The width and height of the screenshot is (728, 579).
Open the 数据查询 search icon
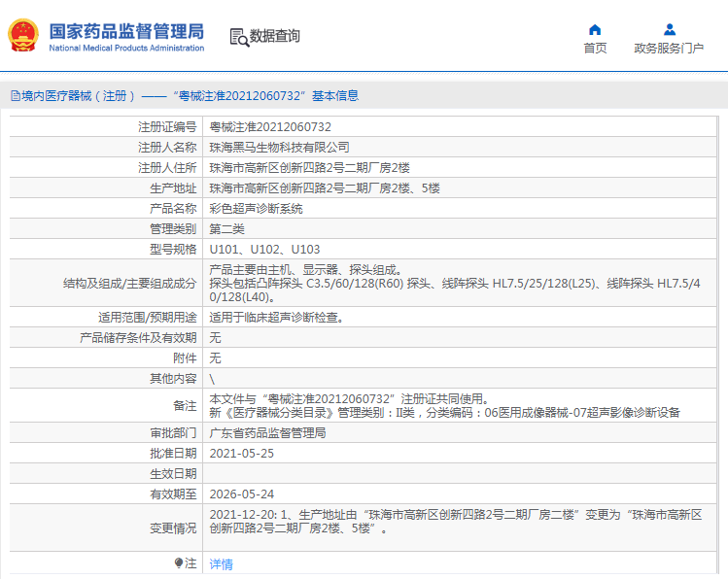point(239,37)
